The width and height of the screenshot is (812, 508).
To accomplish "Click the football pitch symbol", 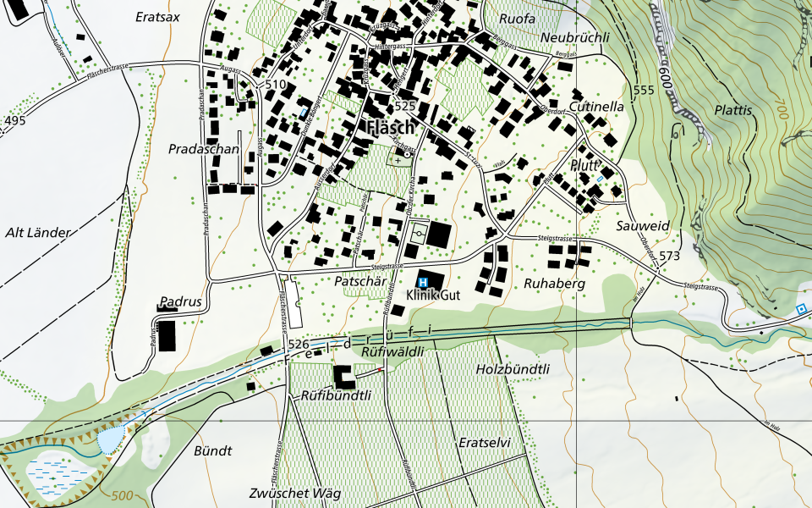I will coord(419,235).
